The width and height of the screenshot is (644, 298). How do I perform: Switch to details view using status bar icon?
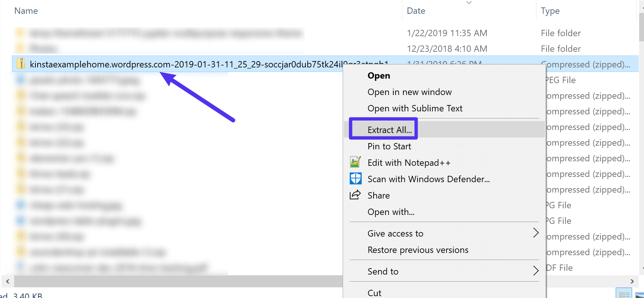pos(624,294)
